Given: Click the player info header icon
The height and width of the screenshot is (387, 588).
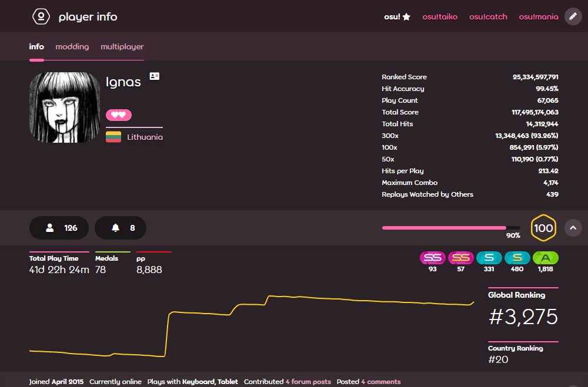Looking at the screenshot, I should coord(41,16).
